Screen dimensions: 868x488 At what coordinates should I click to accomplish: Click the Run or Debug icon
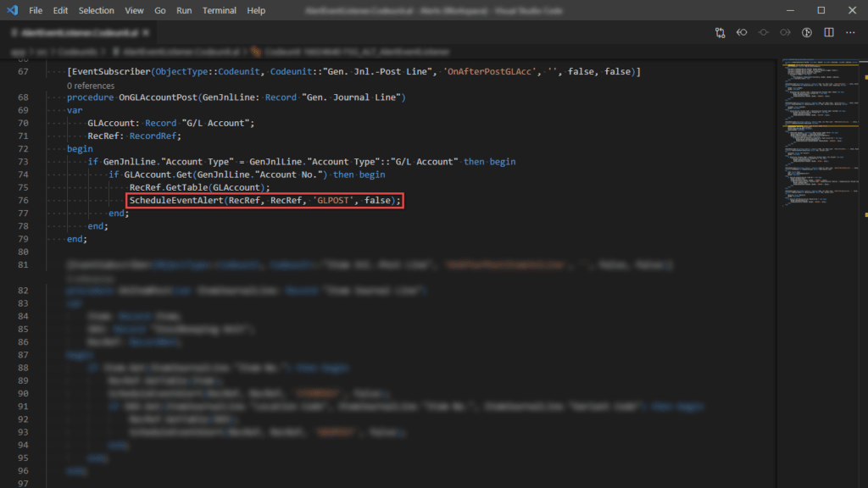click(805, 31)
